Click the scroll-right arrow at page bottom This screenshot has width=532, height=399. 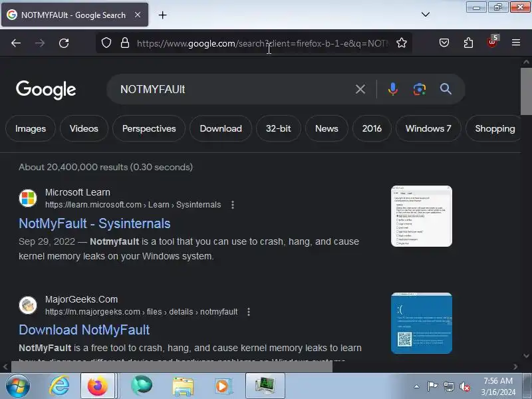click(x=515, y=367)
